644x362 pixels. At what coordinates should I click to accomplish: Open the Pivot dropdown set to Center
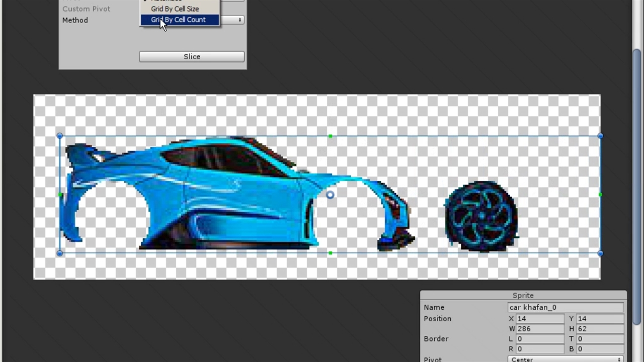(566, 359)
